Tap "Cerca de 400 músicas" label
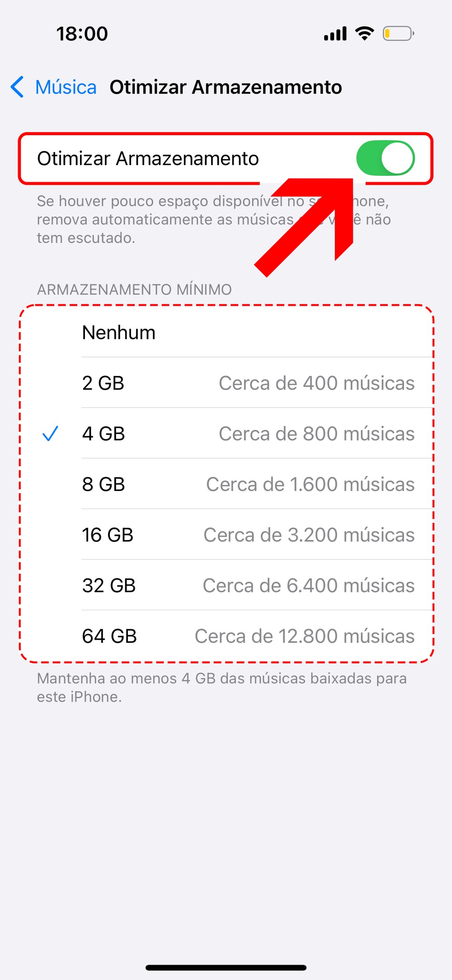Viewport: 452px width, 980px height. point(316,383)
